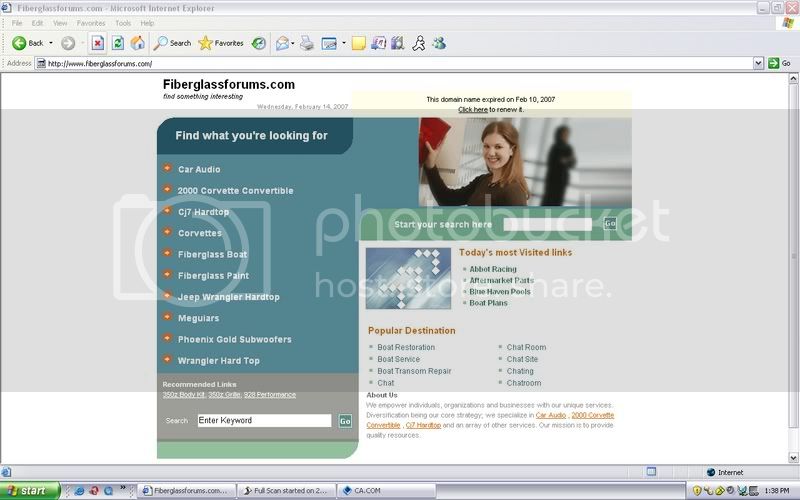Click the Mail envelope icon
Screen dimensions: 800x500
[x=282, y=43]
